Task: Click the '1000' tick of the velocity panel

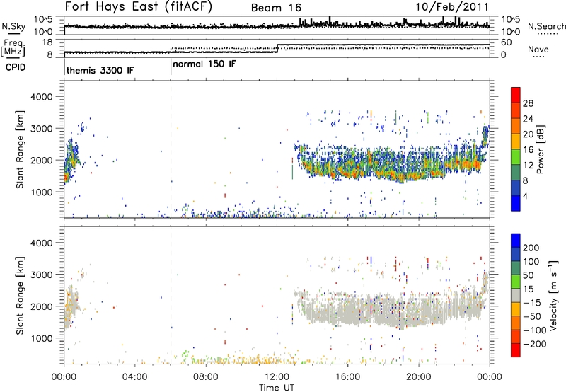Action: point(41,338)
